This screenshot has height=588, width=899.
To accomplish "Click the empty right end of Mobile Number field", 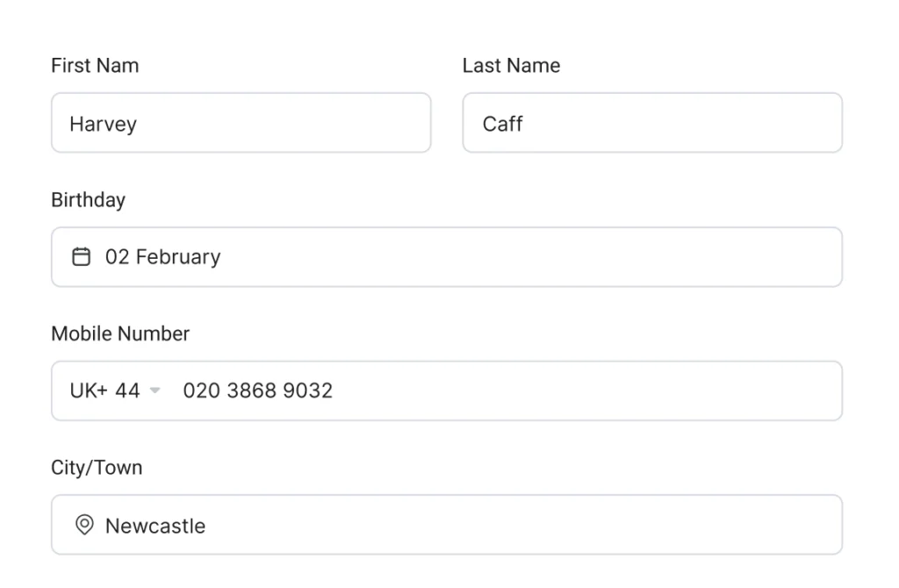I will click(790, 391).
